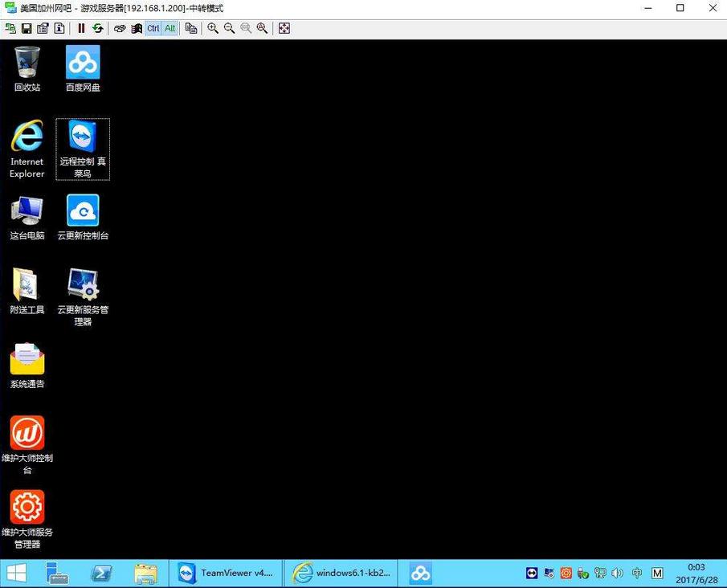The width and height of the screenshot is (727, 588).
Task: Select the 系统通告 envelope desktop icon
Action: click(27, 365)
